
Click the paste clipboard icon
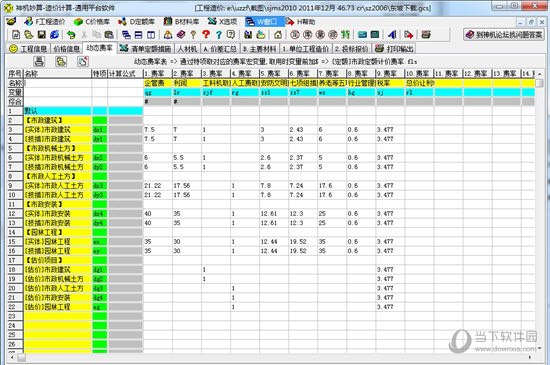tap(109, 34)
